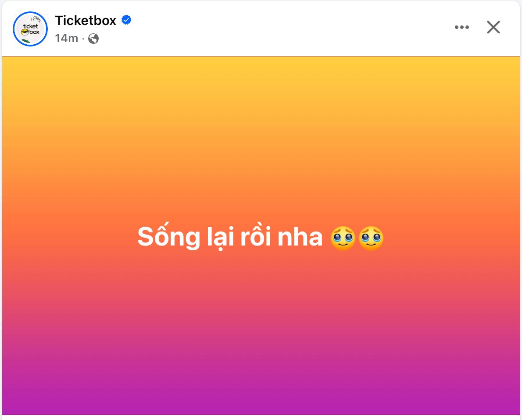Click the yellow top of the gradient background

pos(261,70)
